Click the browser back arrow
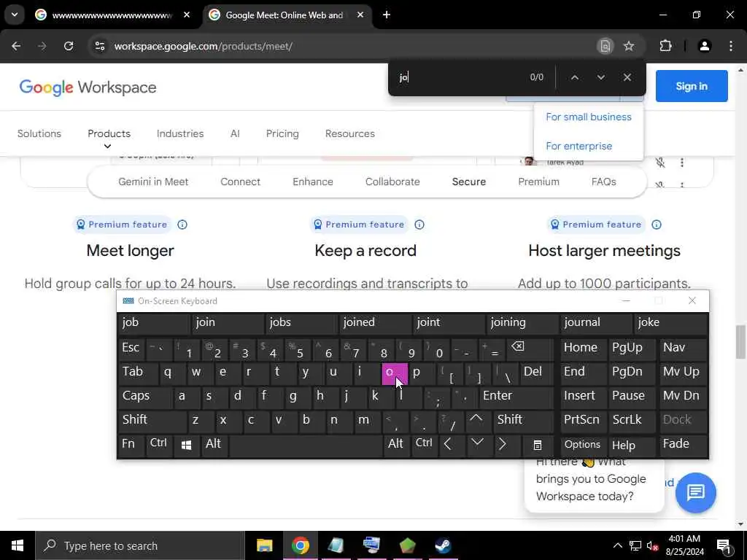Image resolution: width=747 pixels, height=560 pixels. [x=16, y=46]
